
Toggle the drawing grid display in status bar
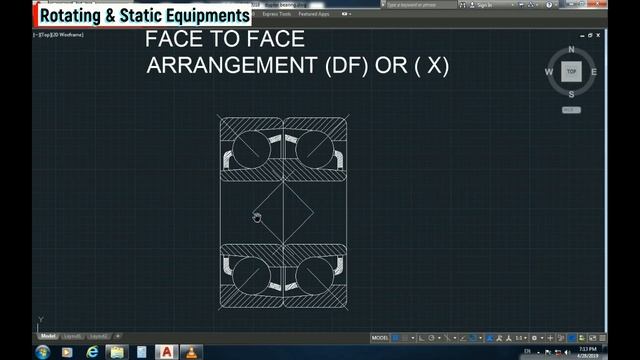point(395,338)
